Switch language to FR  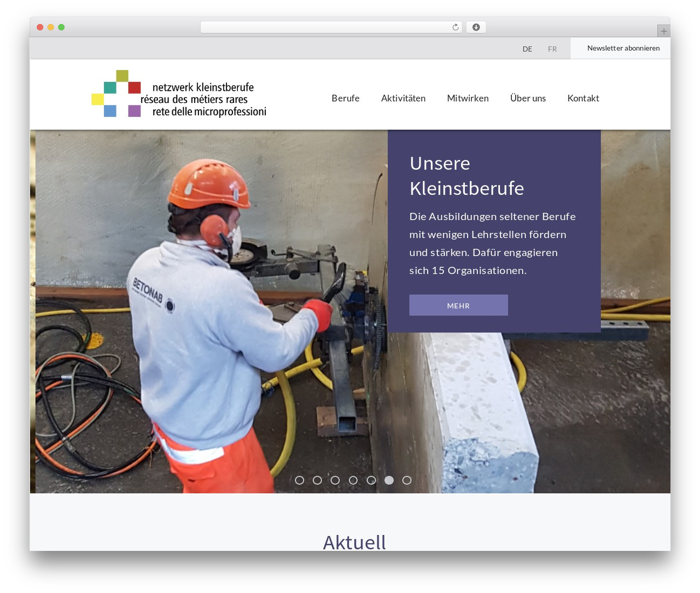pyautogui.click(x=552, y=49)
